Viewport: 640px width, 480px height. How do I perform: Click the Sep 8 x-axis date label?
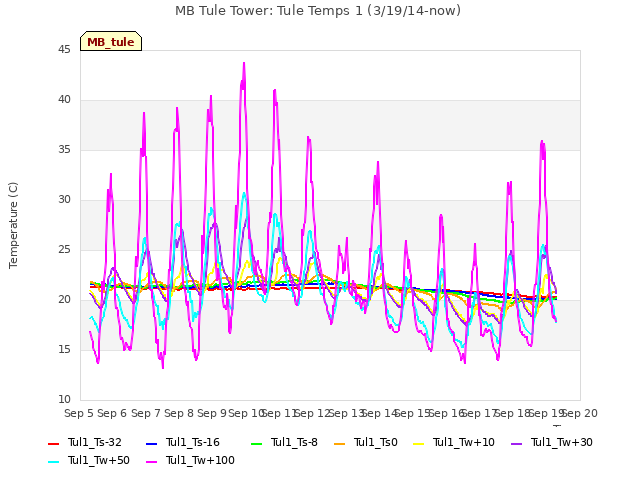click(x=179, y=413)
